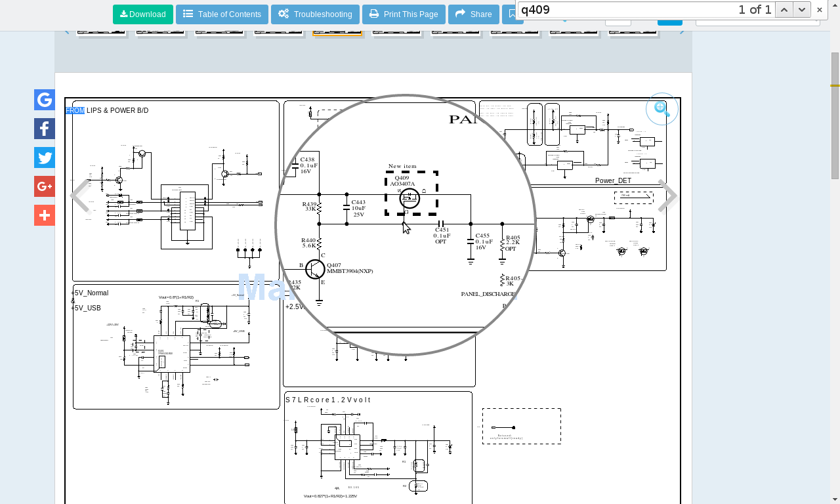The width and height of the screenshot is (840, 504).
Task: Click the '1 of 1' match count
Action: point(755,10)
